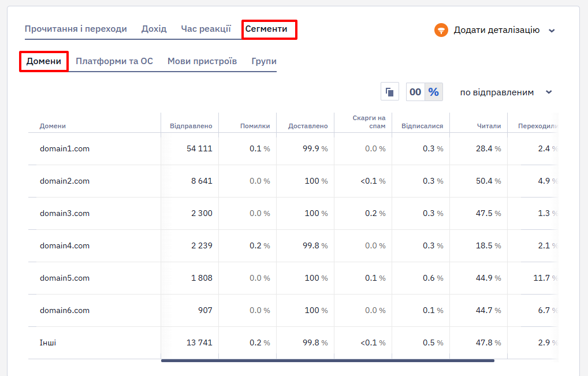Select the 'Сегменти' tab
The height and width of the screenshot is (376, 588).
click(266, 29)
